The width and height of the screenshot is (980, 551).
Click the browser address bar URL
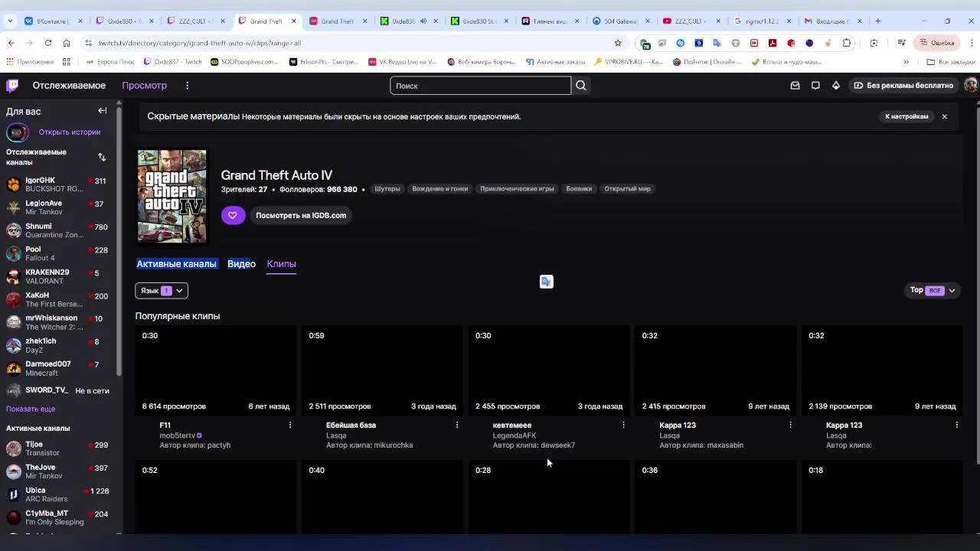pyautogui.click(x=200, y=43)
